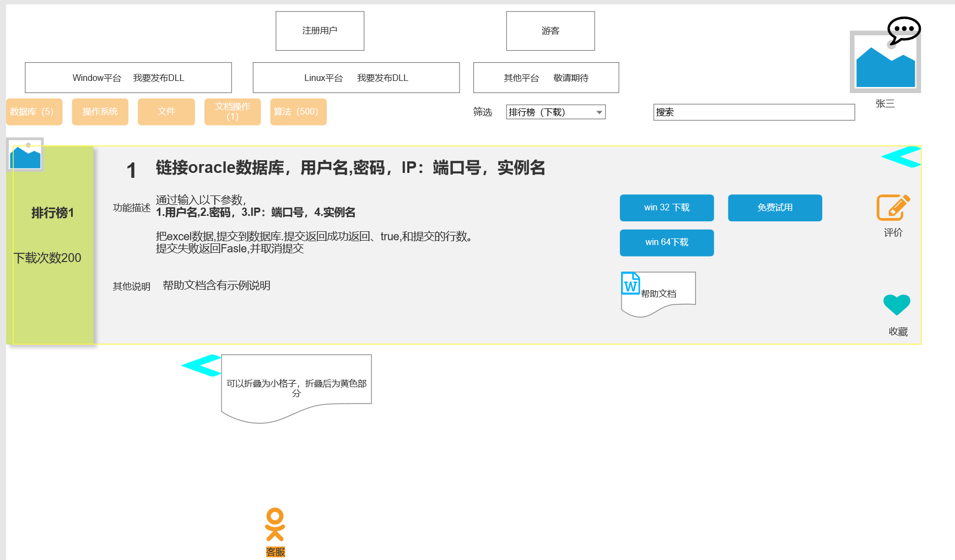
Task: Click the 帮助文档含有示例说明 text
Action: tap(217, 285)
